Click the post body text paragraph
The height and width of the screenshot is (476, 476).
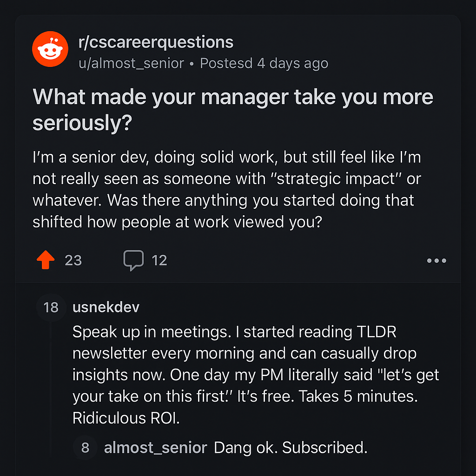pos(227,190)
